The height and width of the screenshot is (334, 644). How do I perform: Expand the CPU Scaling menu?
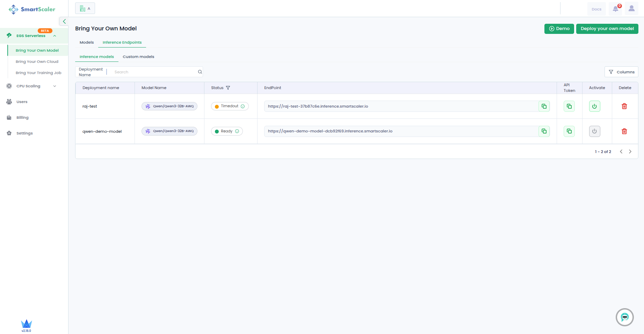55,86
